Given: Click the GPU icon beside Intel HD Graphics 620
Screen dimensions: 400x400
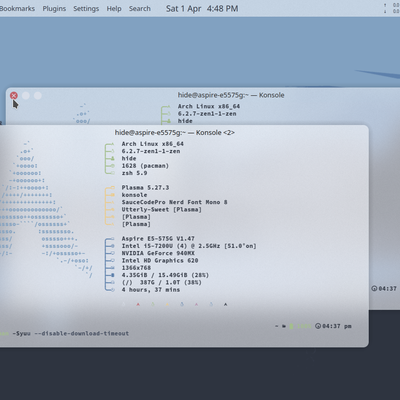Looking at the screenshot, I should pos(113,261).
